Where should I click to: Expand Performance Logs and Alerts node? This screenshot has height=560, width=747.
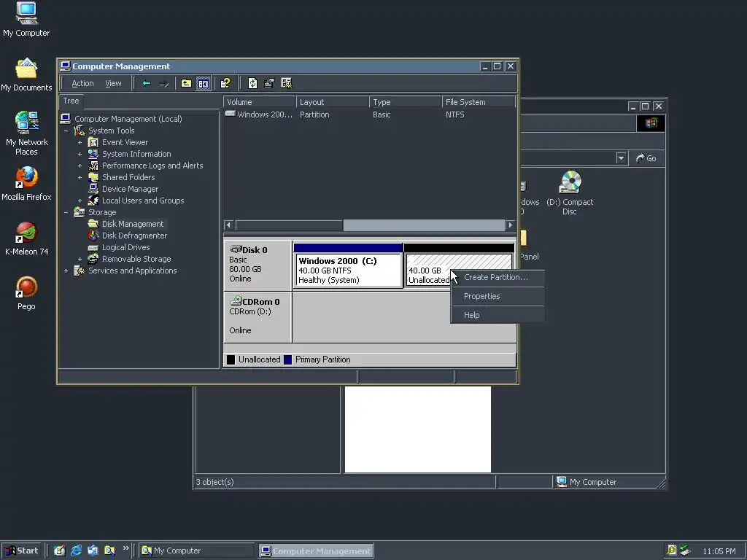[x=80, y=166]
